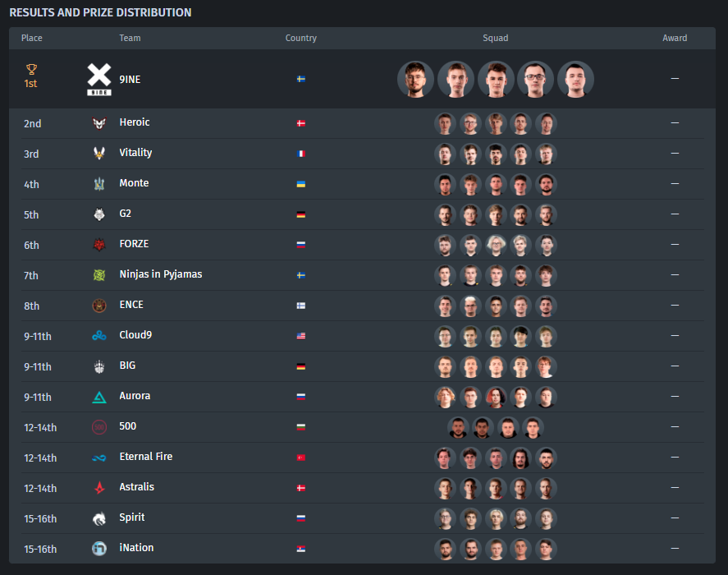728x575 pixels.
Task: Click Swedish flag in Ninjas in Pyjamas row
Action: (x=301, y=275)
